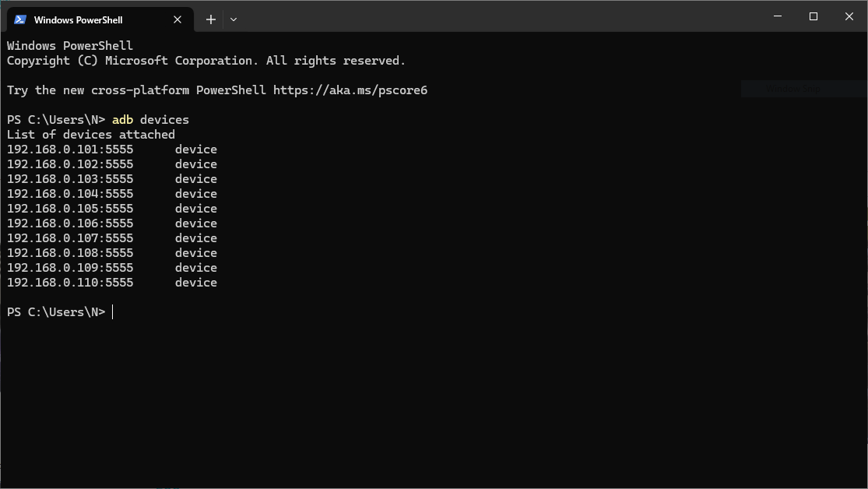Close the Windows PowerShell tab

[x=177, y=19]
